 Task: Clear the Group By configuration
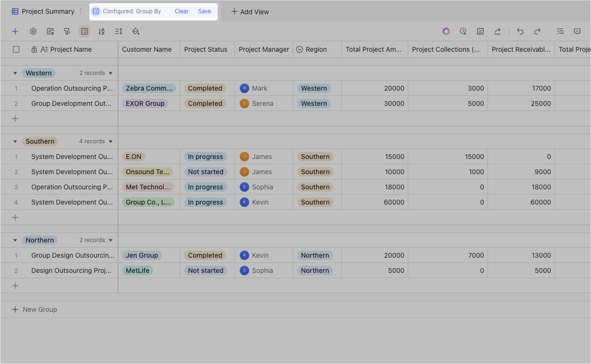coord(182,11)
